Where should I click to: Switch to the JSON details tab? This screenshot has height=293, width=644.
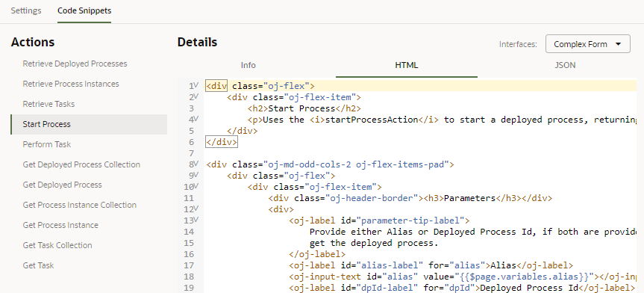tap(565, 65)
